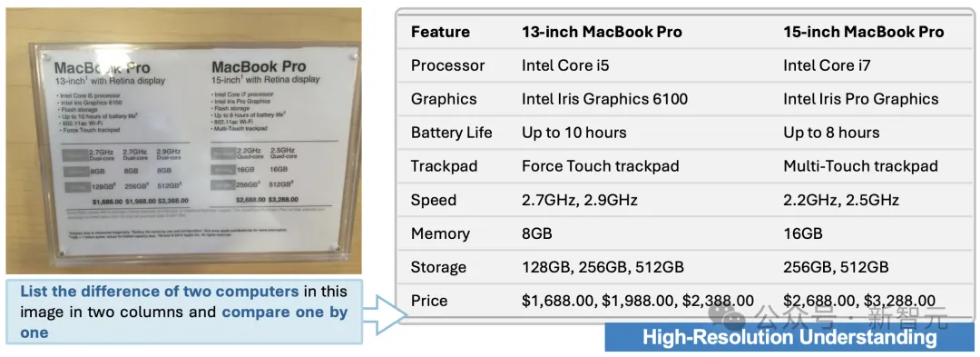
Task: Select the 13-inch MacBook Pro column header
Action: pos(602,32)
